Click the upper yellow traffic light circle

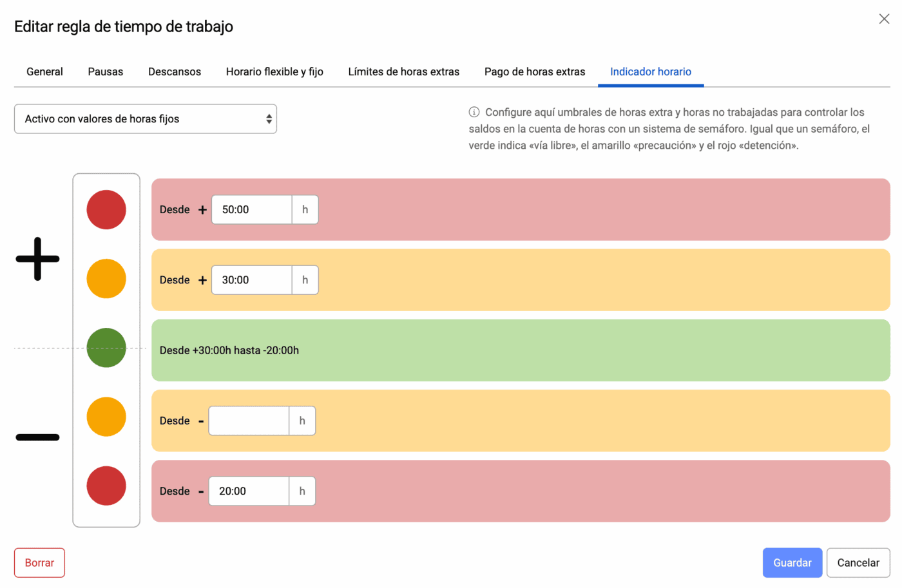[106, 279]
